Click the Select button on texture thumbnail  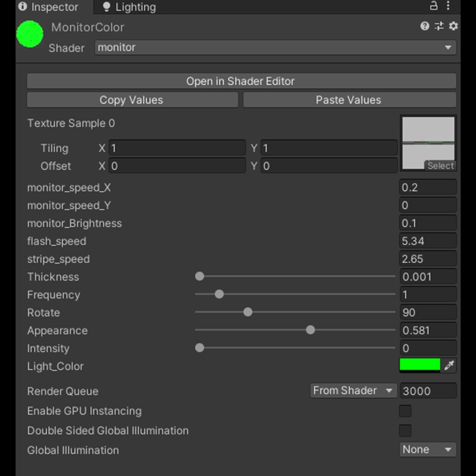point(440,166)
